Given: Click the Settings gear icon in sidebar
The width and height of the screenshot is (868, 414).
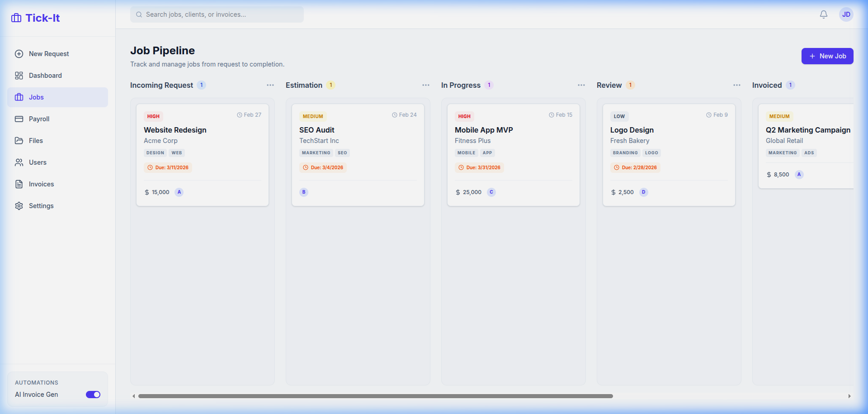Looking at the screenshot, I should click(19, 206).
